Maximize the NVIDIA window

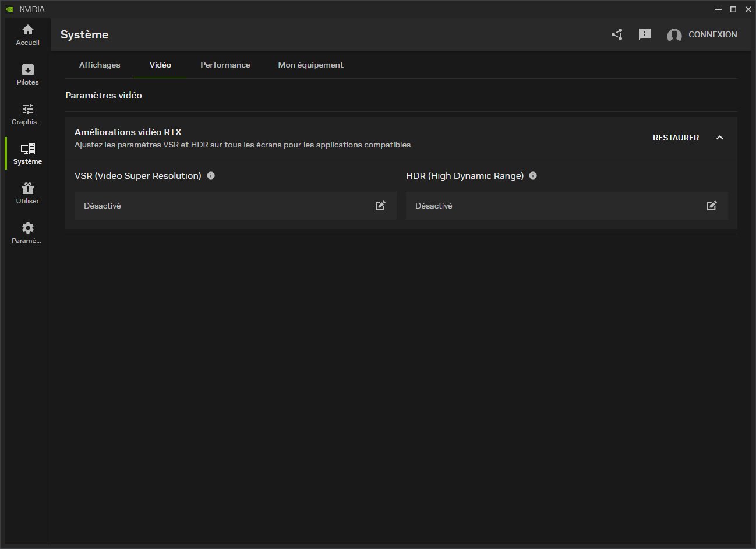click(733, 9)
